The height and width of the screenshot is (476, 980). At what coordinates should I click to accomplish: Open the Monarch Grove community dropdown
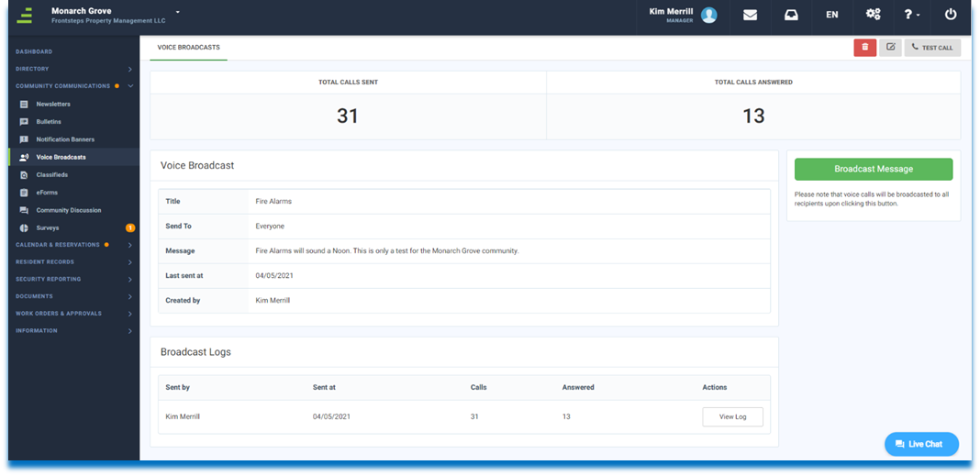pos(177,12)
